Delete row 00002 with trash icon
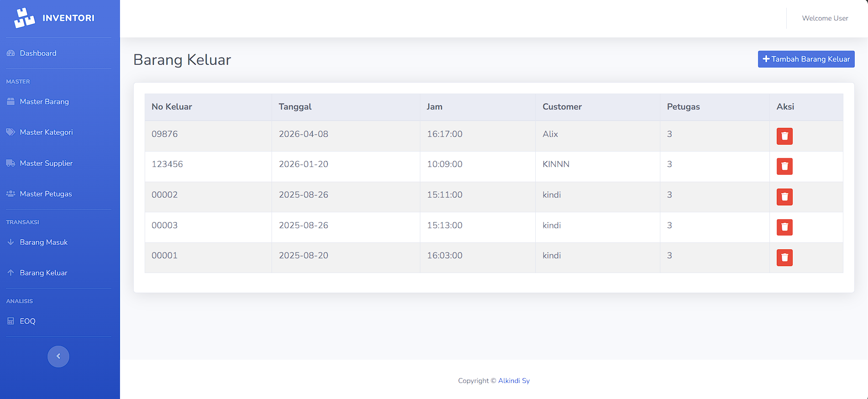Image resolution: width=868 pixels, height=399 pixels. [x=784, y=197]
